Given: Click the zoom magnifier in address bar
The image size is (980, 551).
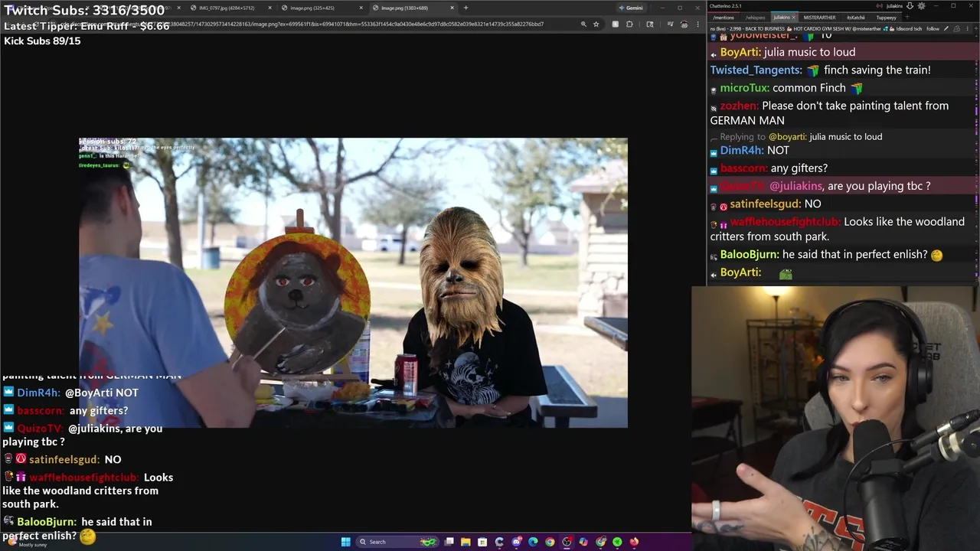Looking at the screenshot, I should 583,24.
